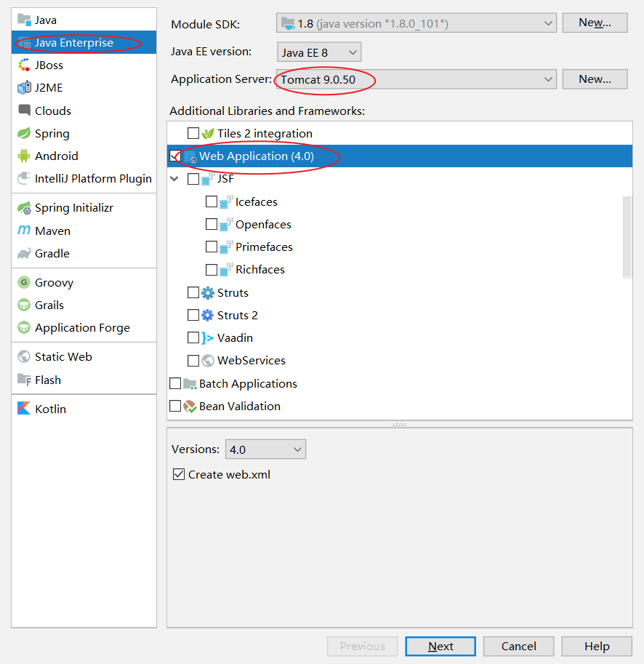
Task: Open the Application Server dropdown
Action: [x=416, y=79]
